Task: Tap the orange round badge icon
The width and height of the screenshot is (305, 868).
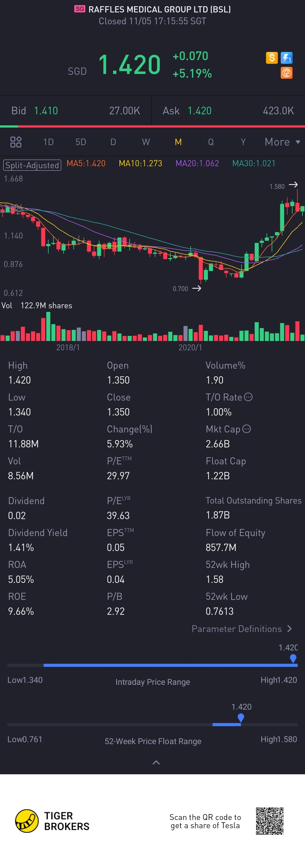Action: [x=286, y=73]
